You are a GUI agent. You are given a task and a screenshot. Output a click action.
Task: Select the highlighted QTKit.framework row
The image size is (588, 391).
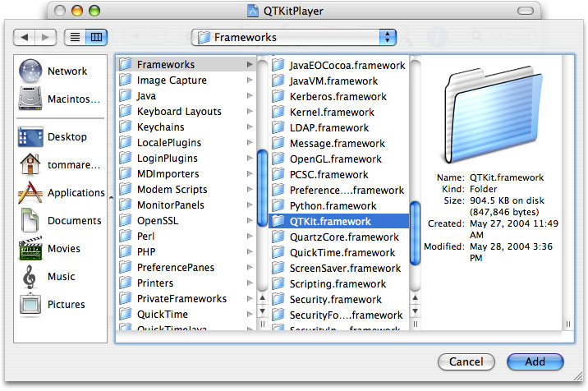[x=339, y=221]
